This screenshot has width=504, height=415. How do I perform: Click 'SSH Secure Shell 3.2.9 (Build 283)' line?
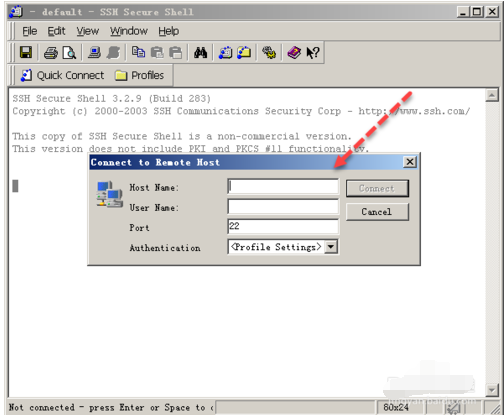111,99
